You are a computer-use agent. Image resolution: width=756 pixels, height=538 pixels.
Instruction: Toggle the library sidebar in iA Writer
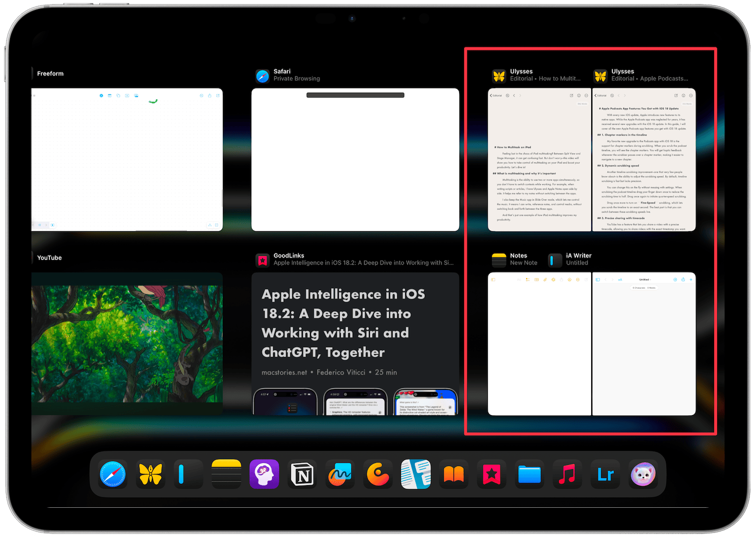(x=598, y=279)
